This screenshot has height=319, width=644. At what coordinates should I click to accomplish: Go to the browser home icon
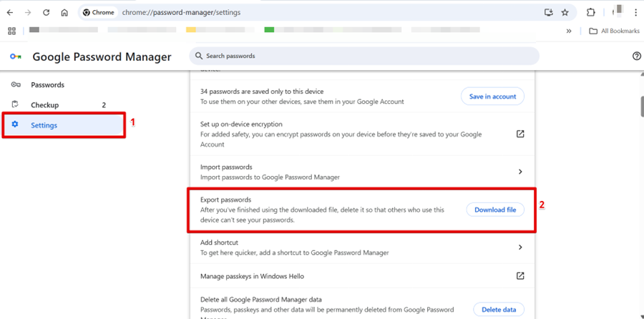coord(64,12)
